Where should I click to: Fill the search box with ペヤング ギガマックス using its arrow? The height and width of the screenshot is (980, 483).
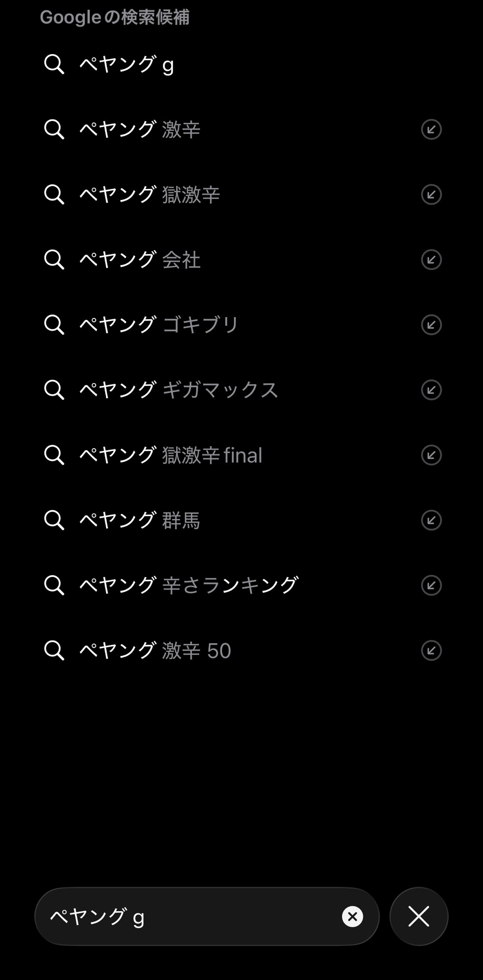431,390
